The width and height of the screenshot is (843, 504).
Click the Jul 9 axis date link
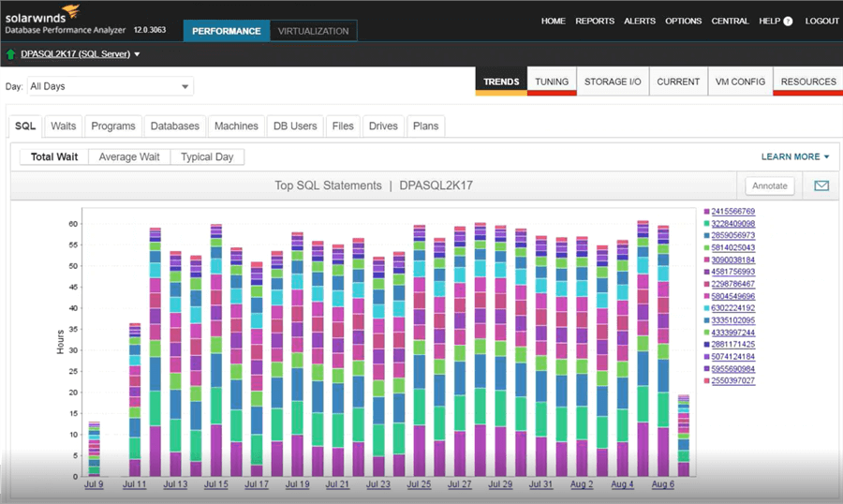pos(94,484)
